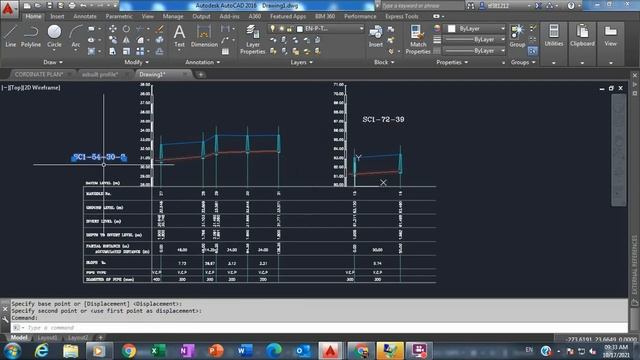Select the Arc tool

[x=76, y=36]
